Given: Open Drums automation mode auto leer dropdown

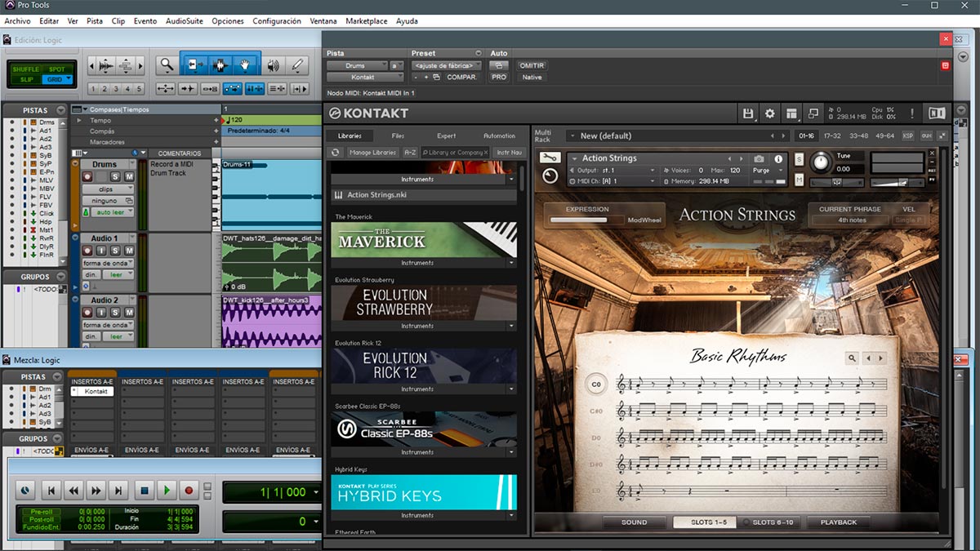Looking at the screenshot, I should [113, 212].
